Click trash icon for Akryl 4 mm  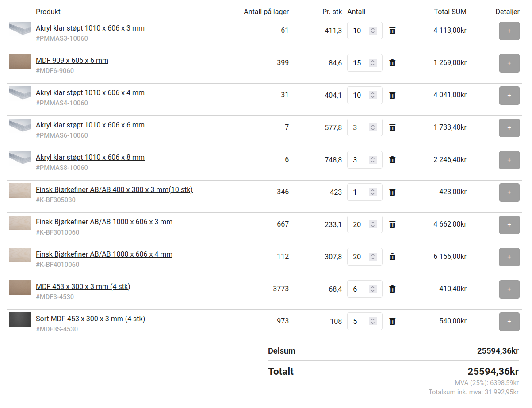pyautogui.click(x=392, y=95)
